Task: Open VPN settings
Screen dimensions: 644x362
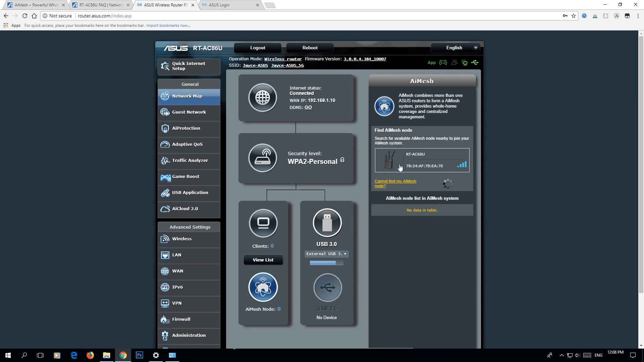Action: (189, 303)
